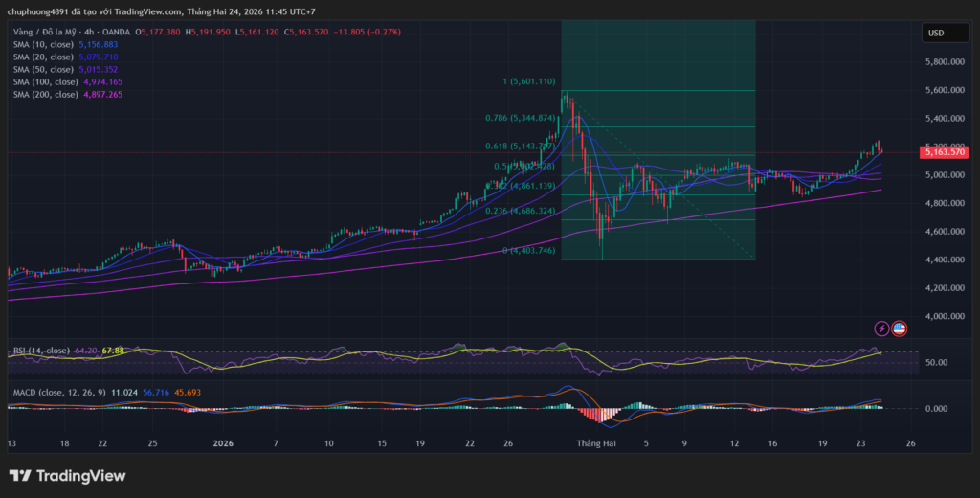980x498 pixels.
Task: Click the 50.00 level on RSI scale
Action: (x=936, y=363)
